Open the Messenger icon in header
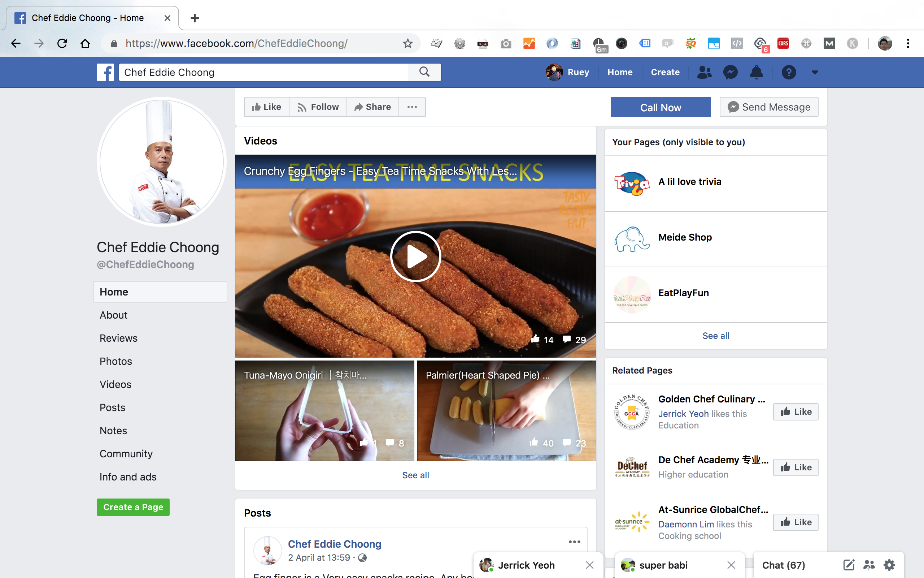 click(730, 72)
